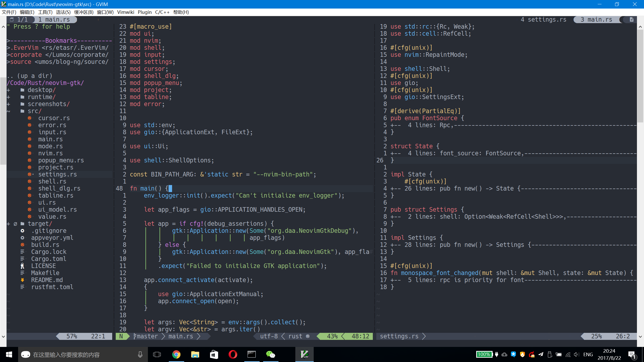
Task: Open WeChat from the taskbar
Action: 270,354
